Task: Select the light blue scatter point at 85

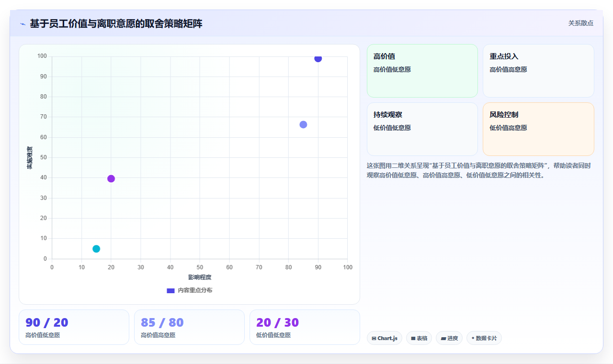Action: click(x=303, y=124)
